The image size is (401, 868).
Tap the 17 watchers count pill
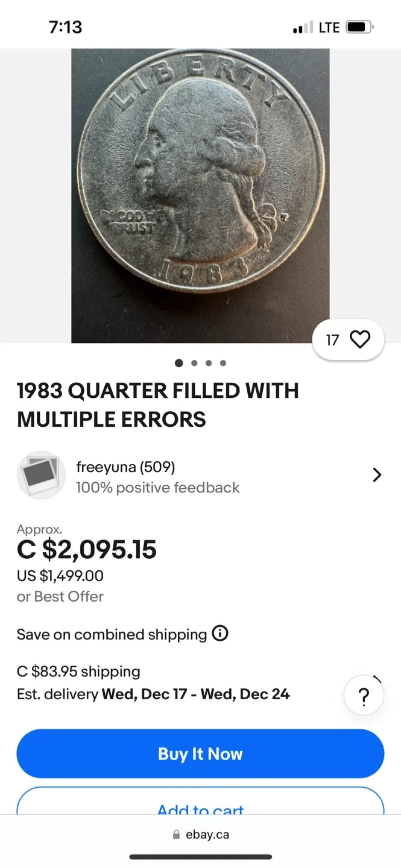click(332, 339)
